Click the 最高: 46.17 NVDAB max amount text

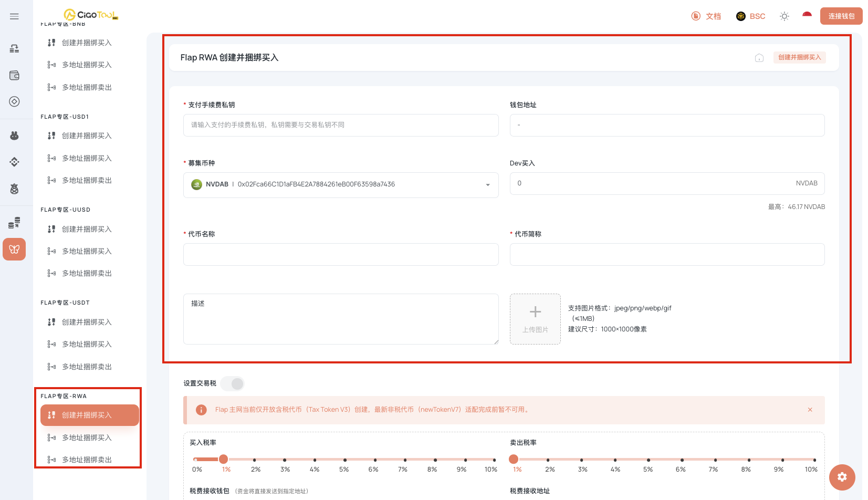click(x=797, y=207)
